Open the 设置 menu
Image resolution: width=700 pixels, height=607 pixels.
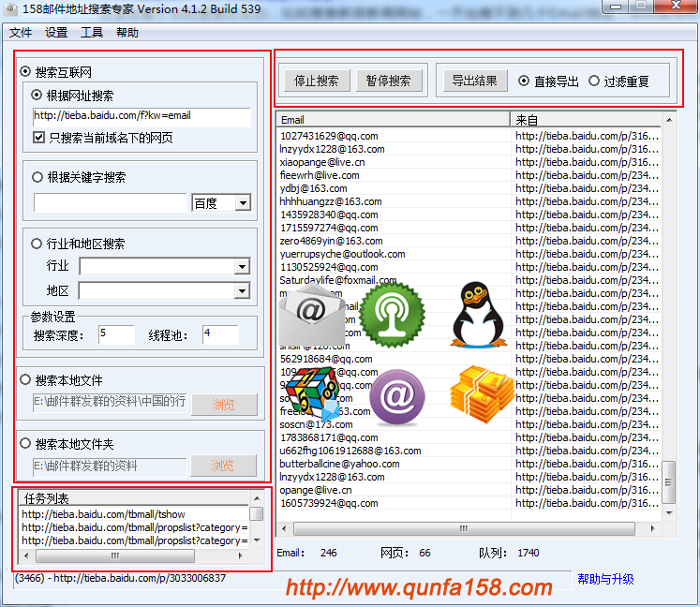point(56,33)
